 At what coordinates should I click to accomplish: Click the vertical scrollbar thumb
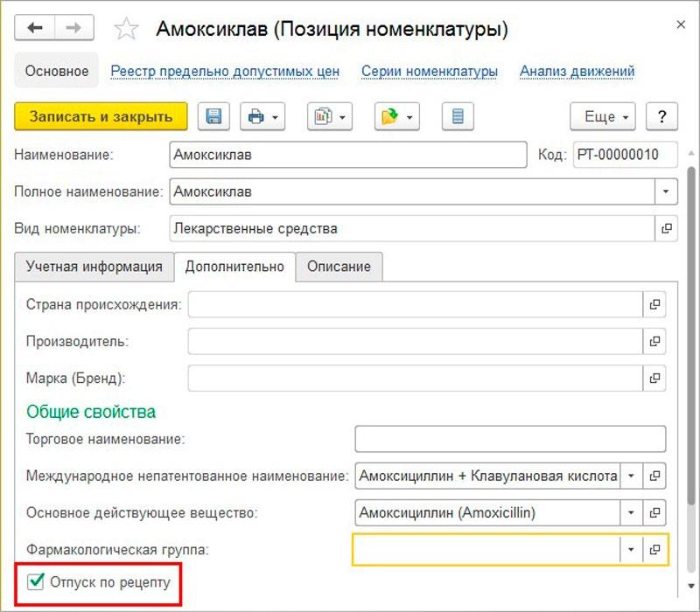[x=691, y=337]
